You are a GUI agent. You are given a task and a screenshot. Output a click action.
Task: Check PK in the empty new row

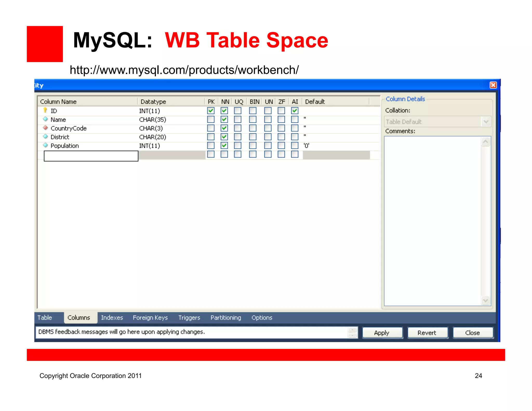coord(211,154)
